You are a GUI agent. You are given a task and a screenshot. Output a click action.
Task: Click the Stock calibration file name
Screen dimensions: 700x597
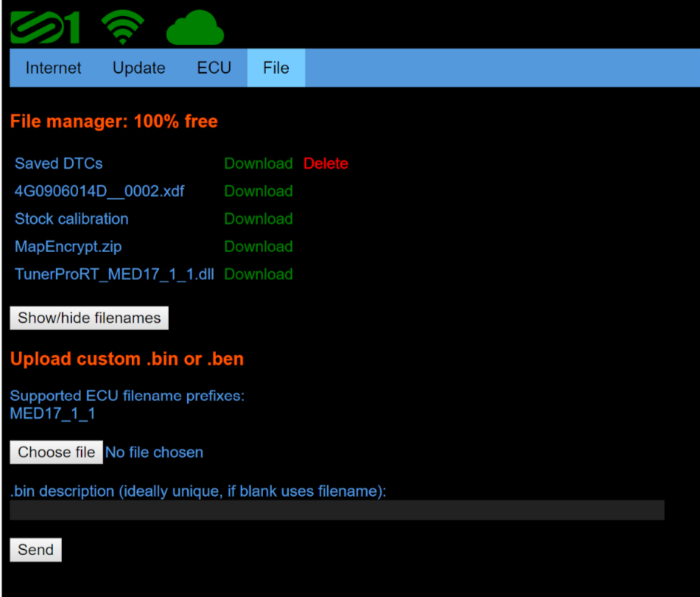[x=71, y=219]
